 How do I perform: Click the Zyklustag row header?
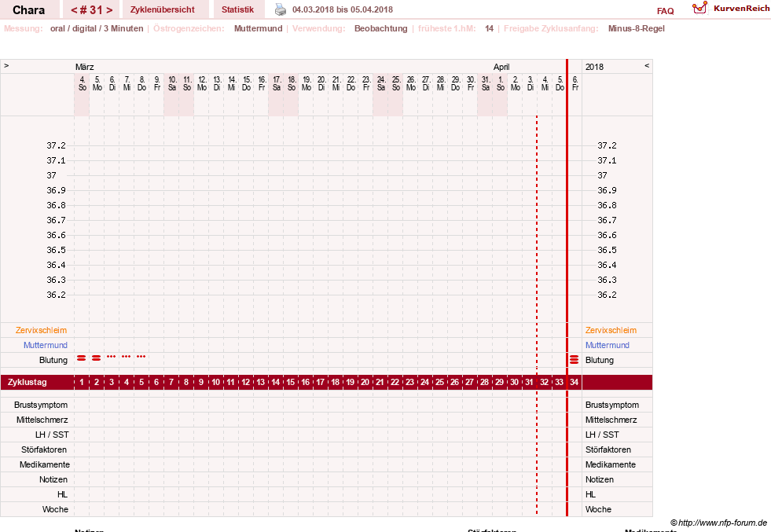[28, 382]
